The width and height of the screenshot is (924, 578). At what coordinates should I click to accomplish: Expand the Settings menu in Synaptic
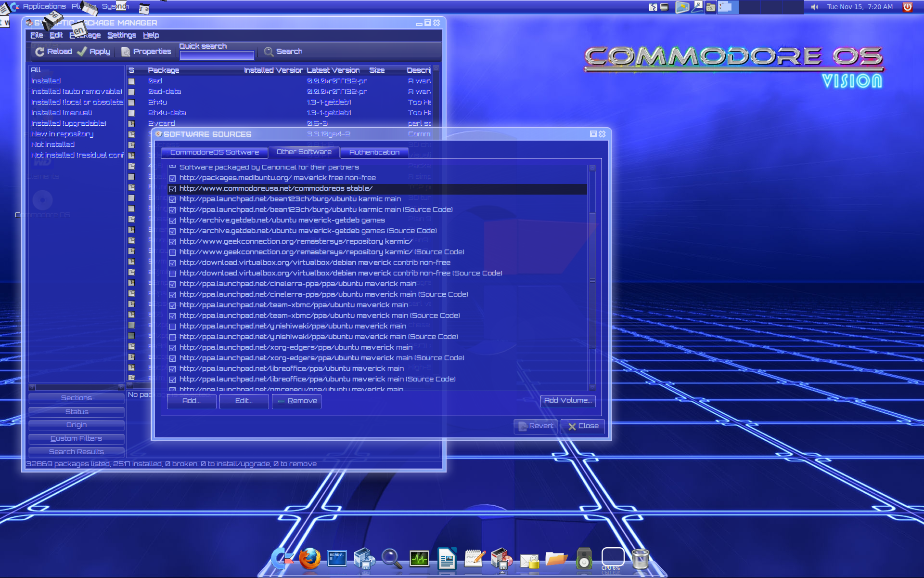click(x=122, y=35)
